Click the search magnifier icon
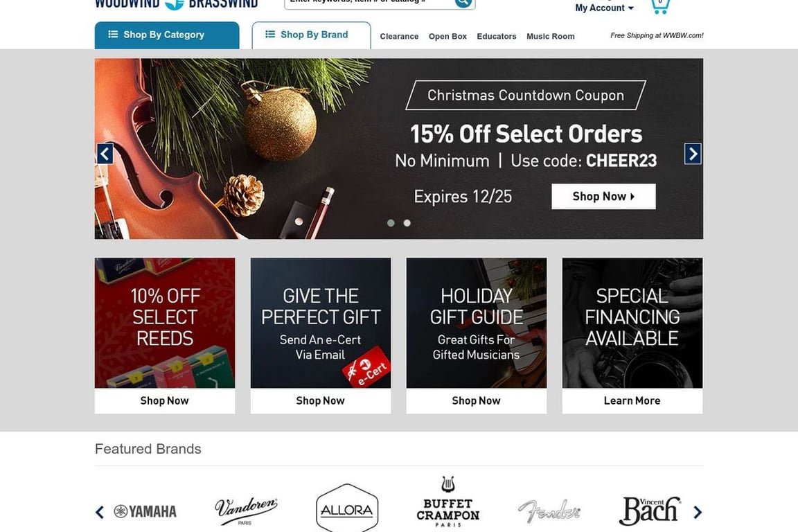The height and width of the screenshot is (532, 798). pos(463,3)
